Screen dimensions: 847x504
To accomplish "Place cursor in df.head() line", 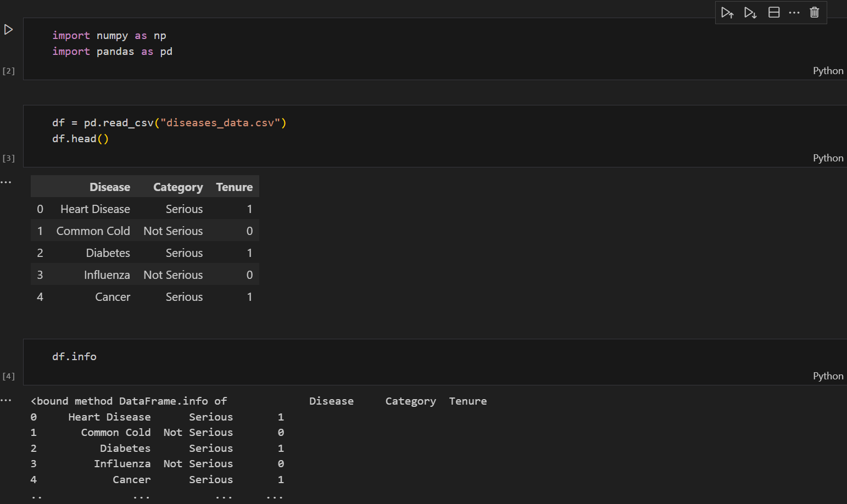I will click(x=80, y=138).
